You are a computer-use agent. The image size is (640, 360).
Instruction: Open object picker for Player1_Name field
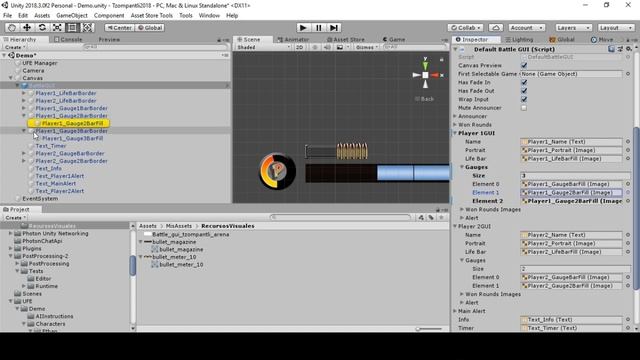[628, 142]
